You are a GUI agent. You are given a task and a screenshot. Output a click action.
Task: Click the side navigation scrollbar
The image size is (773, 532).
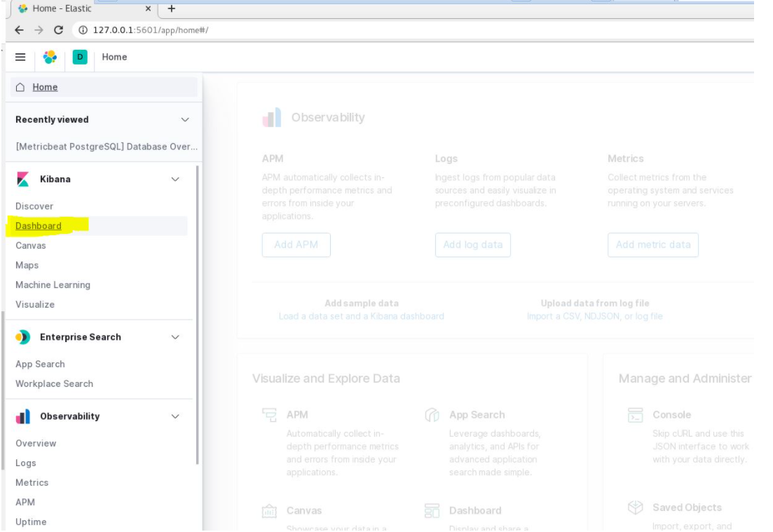coord(197,315)
